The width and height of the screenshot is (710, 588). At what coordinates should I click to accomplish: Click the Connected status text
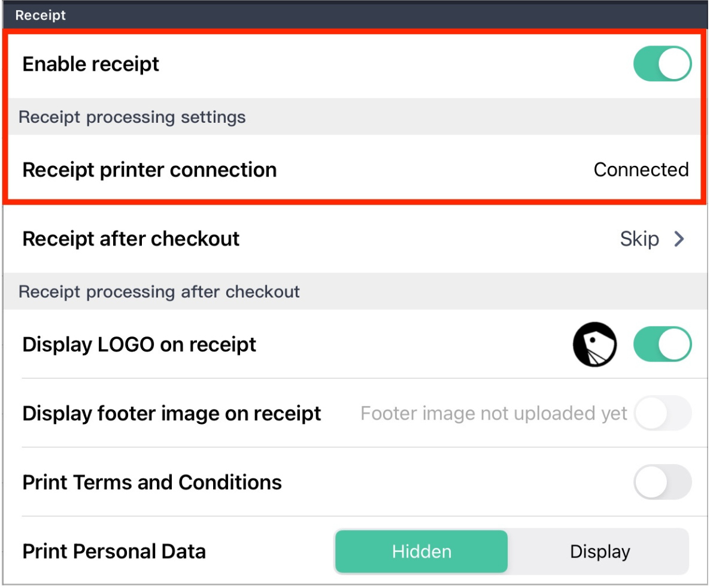(641, 170)
